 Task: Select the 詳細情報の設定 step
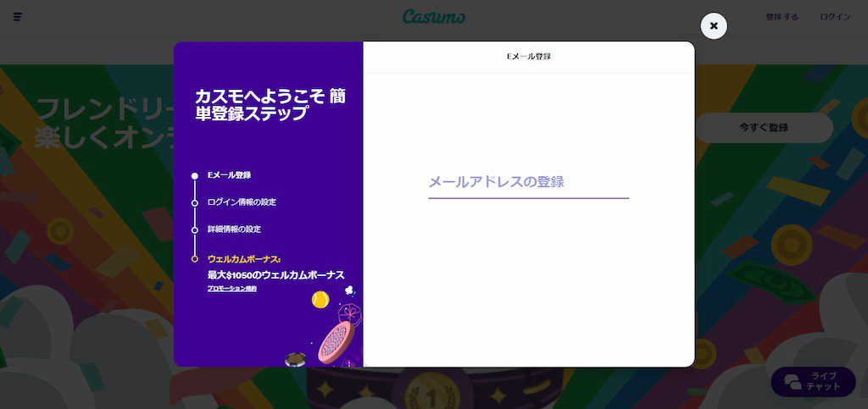coord(234,229)
